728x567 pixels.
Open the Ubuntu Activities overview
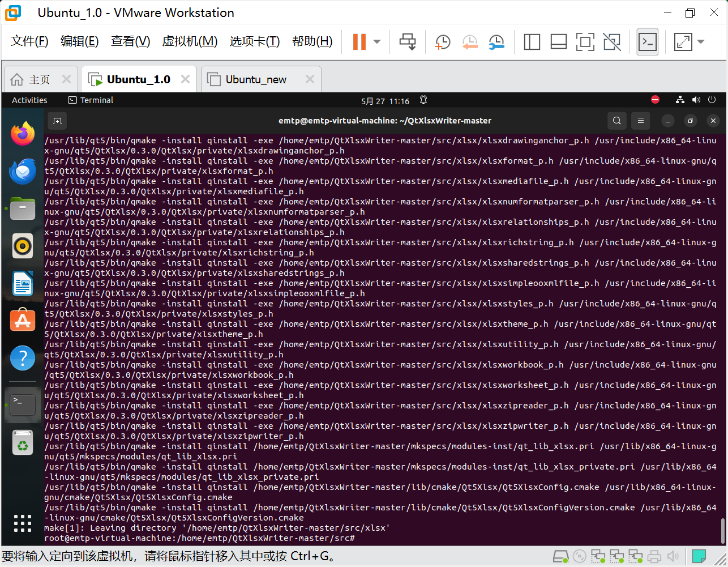[x=29, y=100]
